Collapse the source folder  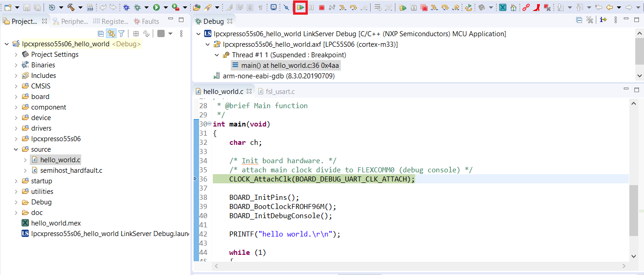pos(16,149)
